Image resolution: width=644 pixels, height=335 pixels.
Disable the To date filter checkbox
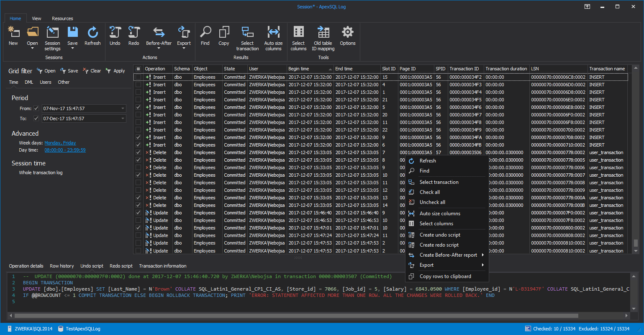(x=36, y=118)
